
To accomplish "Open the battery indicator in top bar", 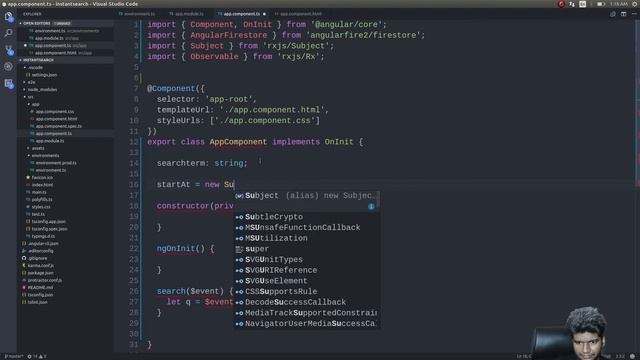I will (x=601, y=4).
